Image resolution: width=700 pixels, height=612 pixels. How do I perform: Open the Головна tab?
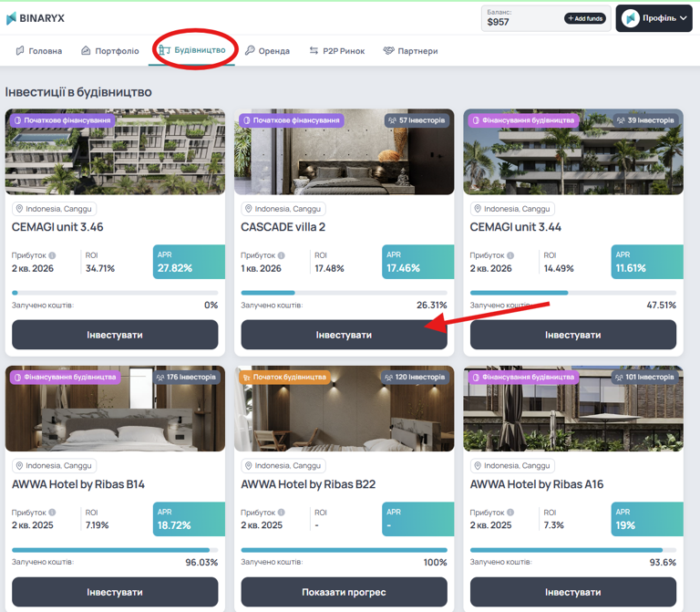pyautogui.click(x=39, y=51)
